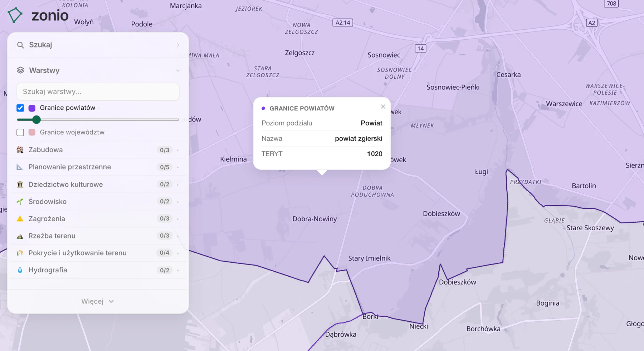Expand the Planowanie przestrzenne group arrow
Screen dimensions: 644x351
(178, 167)
